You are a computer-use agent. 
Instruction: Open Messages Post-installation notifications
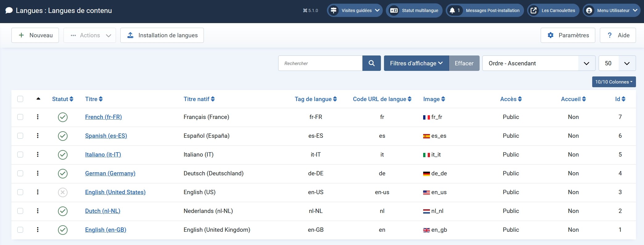pyautogui.click(x=485, y=10)
